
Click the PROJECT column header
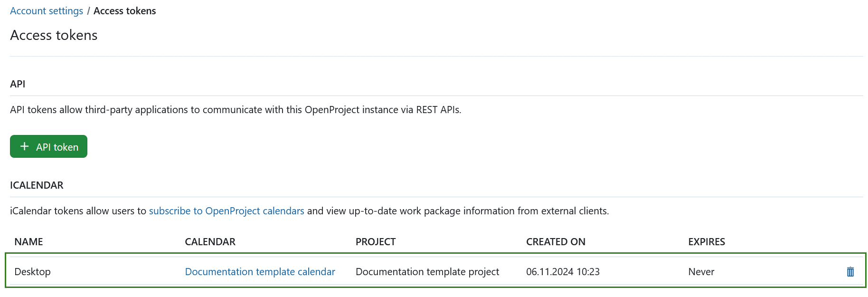click(375, 242)
